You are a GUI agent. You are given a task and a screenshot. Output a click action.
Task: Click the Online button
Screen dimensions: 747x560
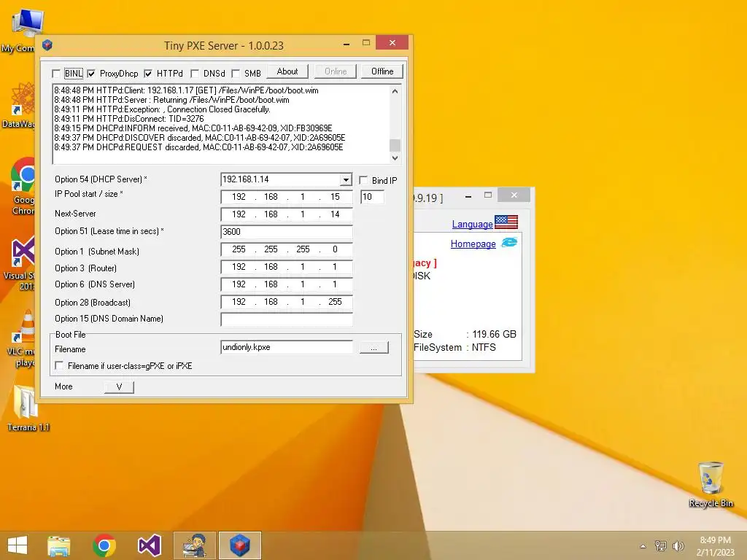point(336,71)
